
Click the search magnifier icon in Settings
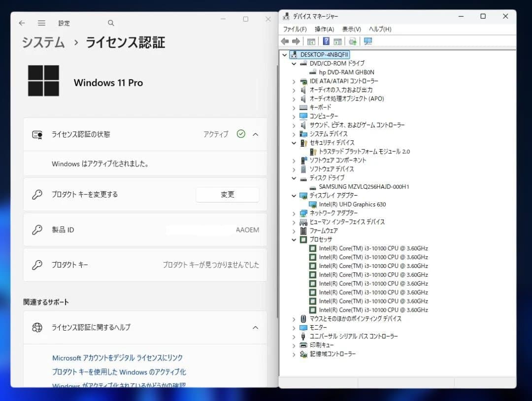tap(111, 23)
